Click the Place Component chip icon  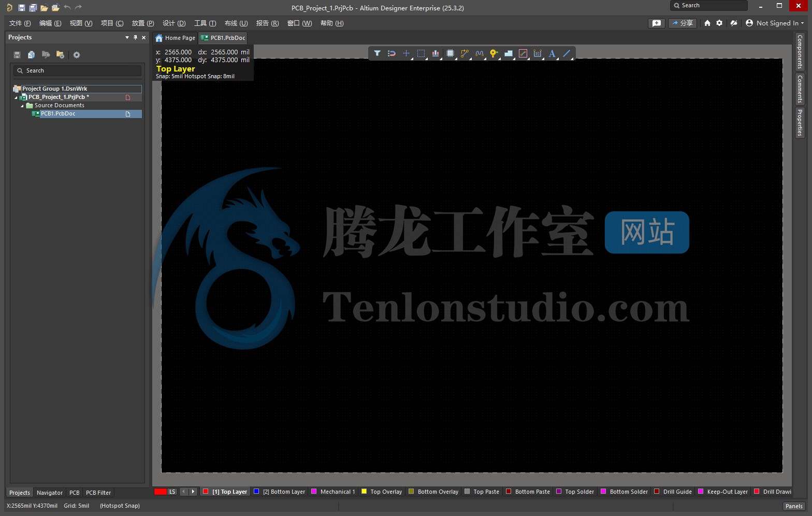pos(450,53)
